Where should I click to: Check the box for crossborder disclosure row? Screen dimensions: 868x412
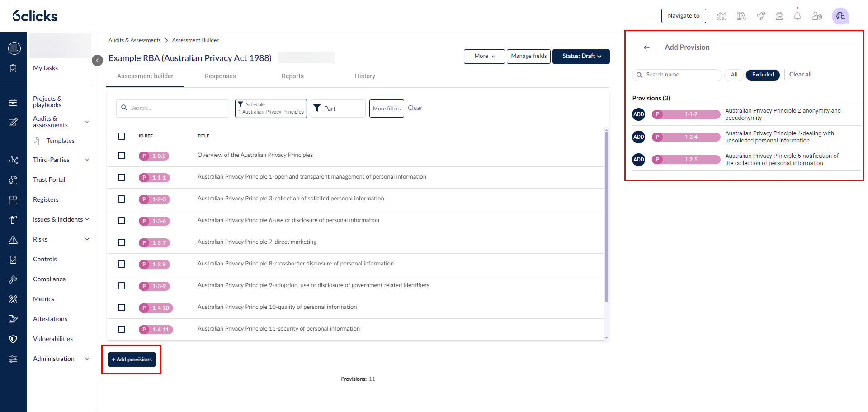[x=122, y=264]
